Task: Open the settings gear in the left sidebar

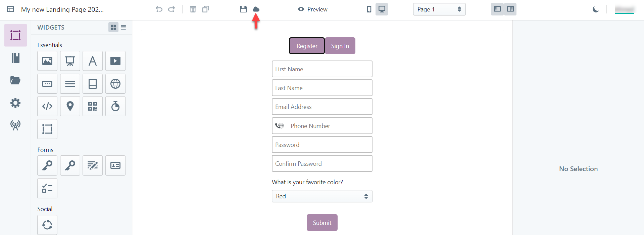Action: [15, 103]
